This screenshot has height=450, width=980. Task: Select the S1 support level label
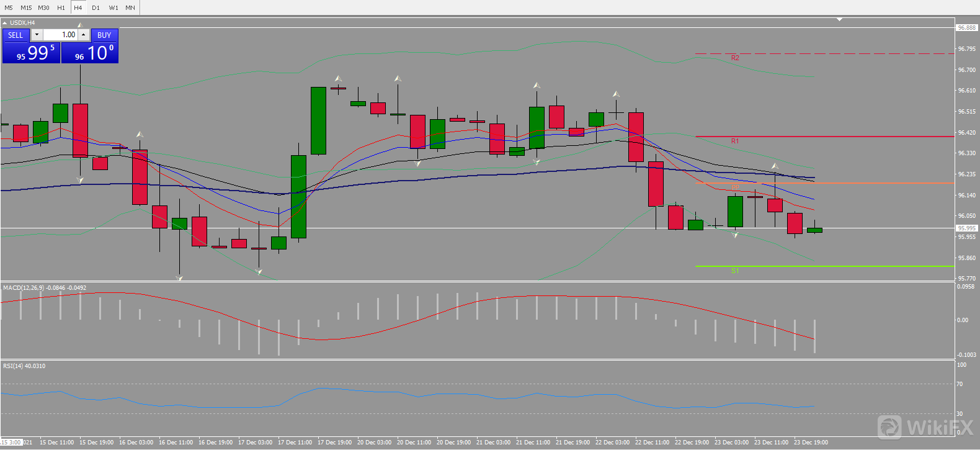(735, 271)
